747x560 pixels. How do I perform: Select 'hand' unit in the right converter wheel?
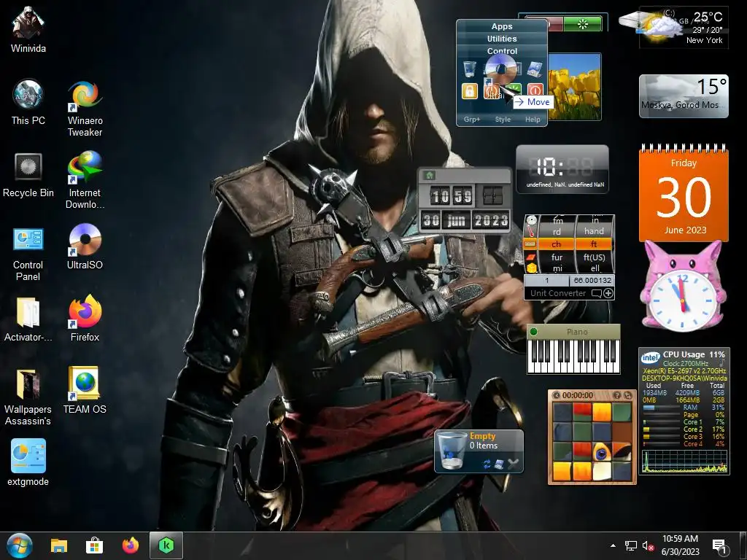click(x=594, y=231)
